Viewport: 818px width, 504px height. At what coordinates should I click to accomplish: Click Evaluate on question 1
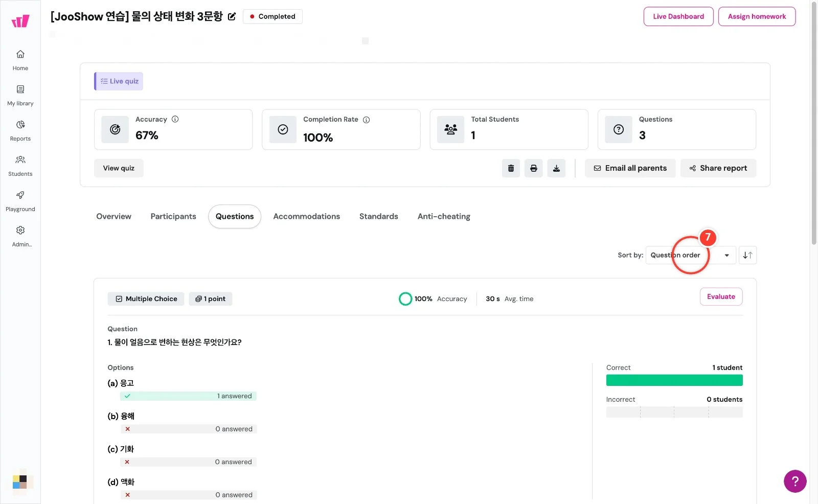tap(721, 296)
